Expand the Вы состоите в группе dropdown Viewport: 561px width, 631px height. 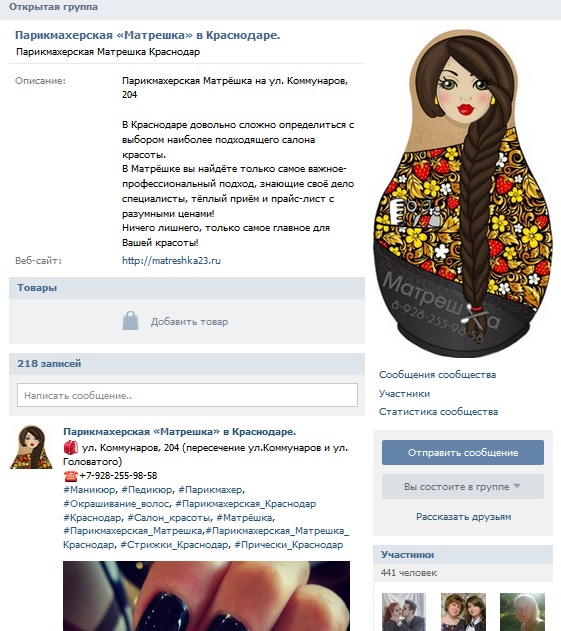coord(463,487)
